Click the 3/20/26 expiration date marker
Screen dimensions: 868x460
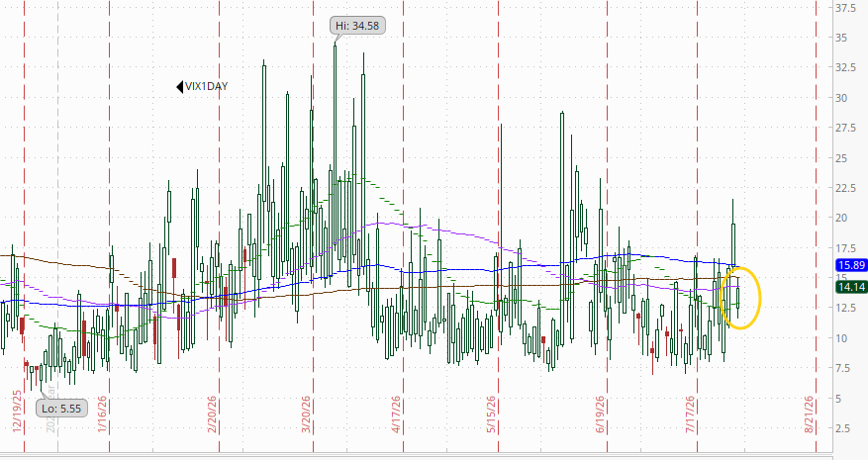coord(306,414)
